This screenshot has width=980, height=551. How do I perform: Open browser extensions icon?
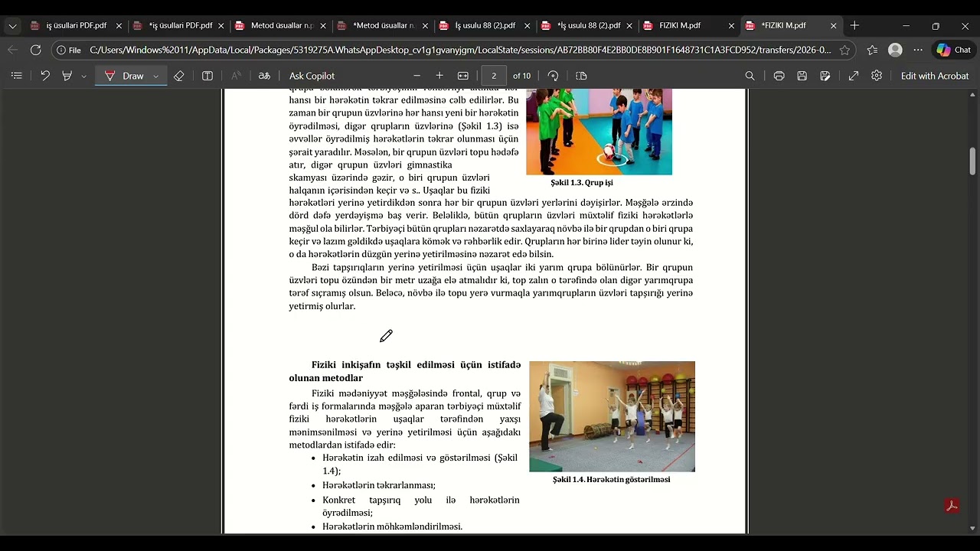click(x=873, y=50)
